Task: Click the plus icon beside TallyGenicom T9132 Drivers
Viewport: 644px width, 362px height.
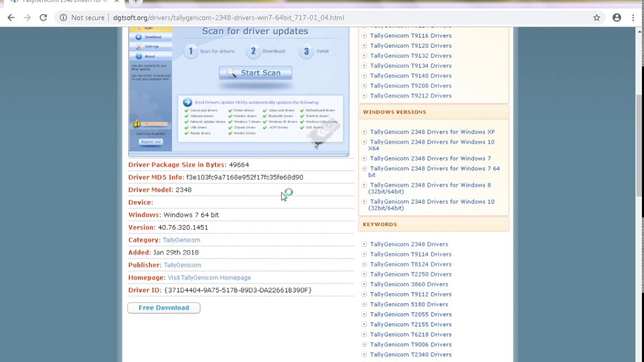Action: coord(364,56)
